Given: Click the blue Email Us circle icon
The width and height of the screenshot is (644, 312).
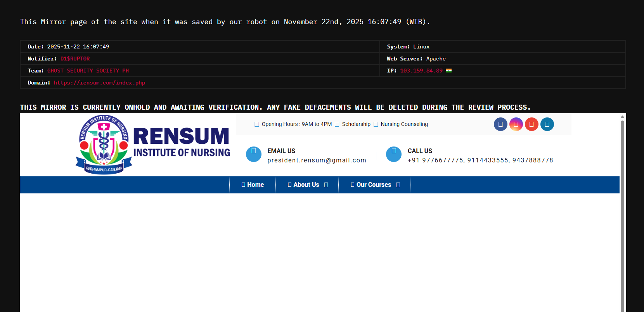Looking at the screenshot, I should [254, 154].
